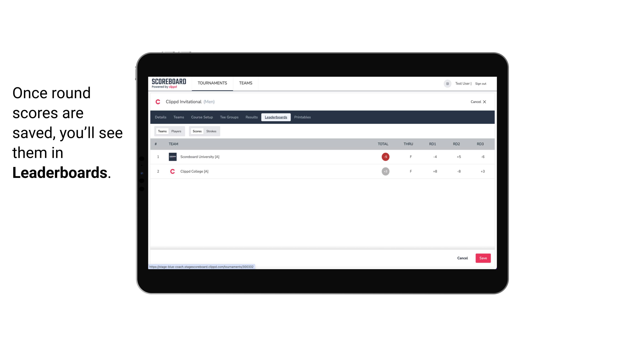
Task: Click the Cancel button
Action: tap(462, 258)
